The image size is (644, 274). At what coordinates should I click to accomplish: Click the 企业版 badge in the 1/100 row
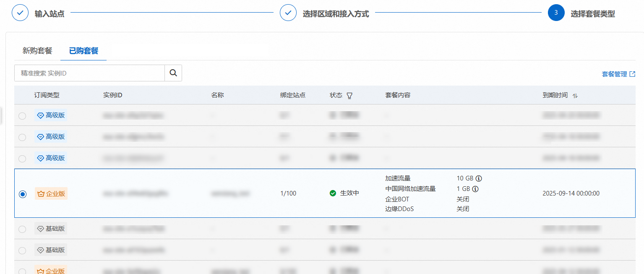[51, 193]
